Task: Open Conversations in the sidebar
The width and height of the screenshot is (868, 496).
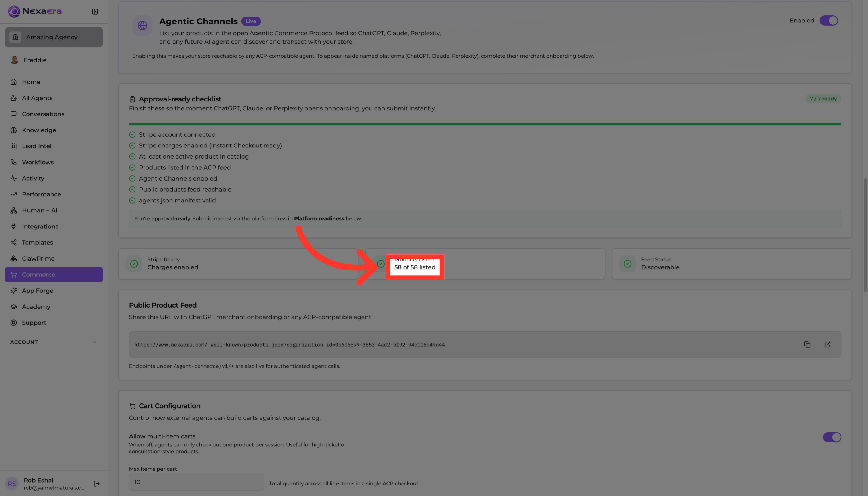Action: [54, 114]
